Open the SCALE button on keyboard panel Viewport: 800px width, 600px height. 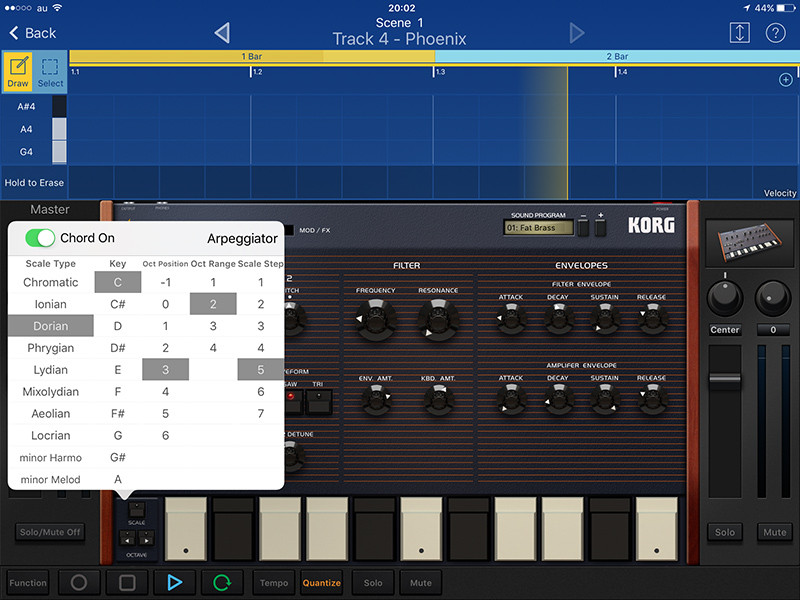(x=137, y=509)
